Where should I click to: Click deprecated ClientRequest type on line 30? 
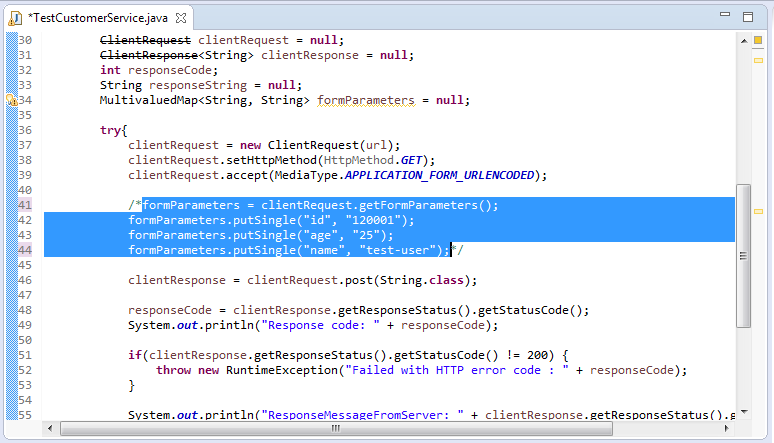pyautogui.click(x=145, y=40)
